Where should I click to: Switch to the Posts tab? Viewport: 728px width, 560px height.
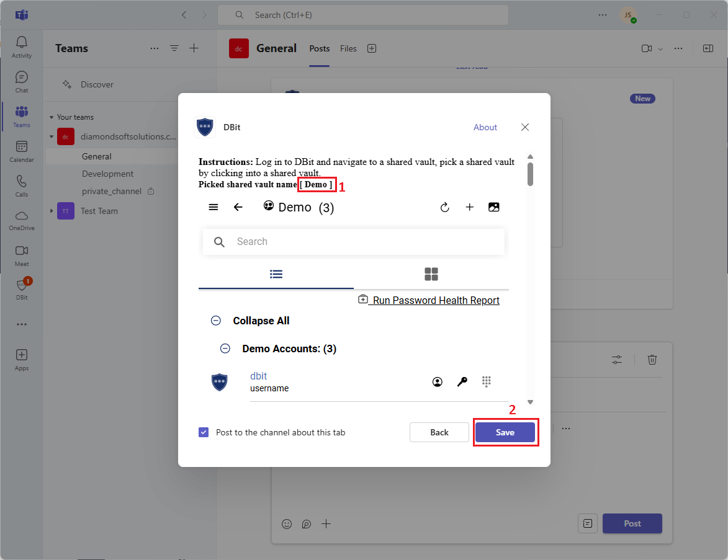320,49
